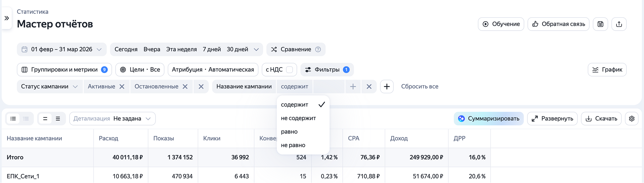Toggle the с НДС checkbox
The height and width of the screenshot is (183, 644).
pos(289,70)
